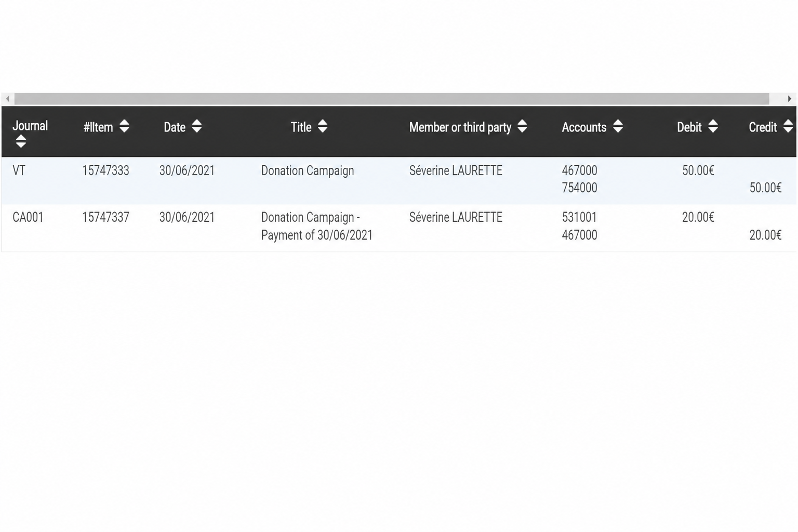Click account number 754000
This screenshot has width=798, height=532.
pyautogui.click(x=579, y=188)
